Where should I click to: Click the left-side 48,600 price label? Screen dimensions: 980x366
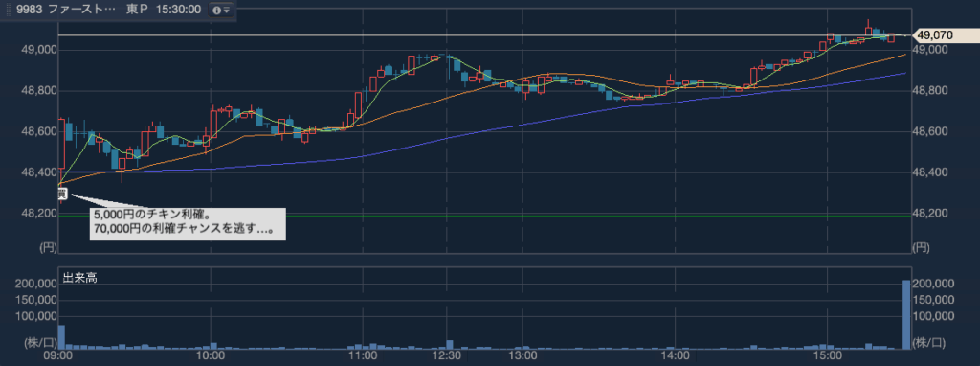(x=39, y=132)
